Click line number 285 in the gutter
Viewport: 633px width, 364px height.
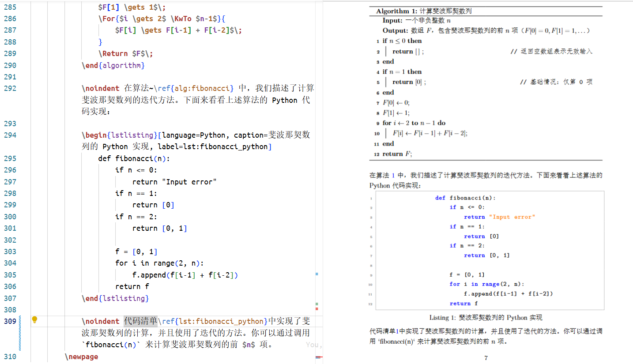click(x=9, y=7)
